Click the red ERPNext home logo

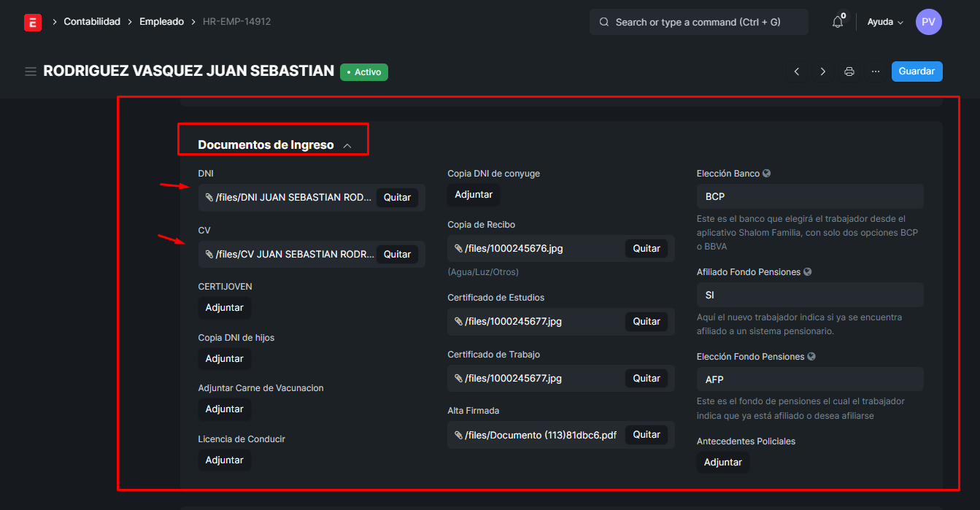coord(33,22)
